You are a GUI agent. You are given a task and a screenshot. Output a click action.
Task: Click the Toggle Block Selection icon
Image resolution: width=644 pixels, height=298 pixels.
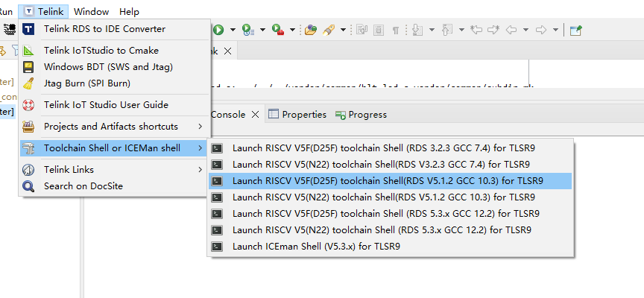click(379, 30)
